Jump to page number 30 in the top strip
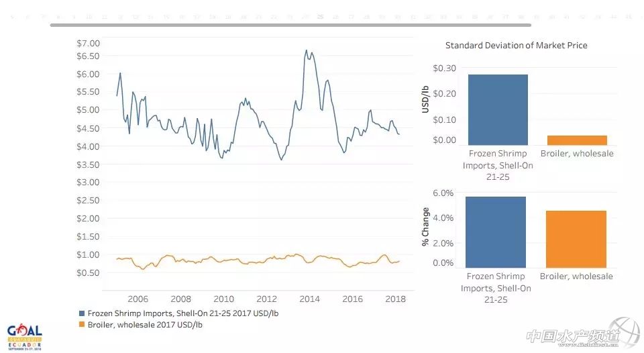This screenshot has height=353, width=644. pyautogui.click(x=398, y=16)
